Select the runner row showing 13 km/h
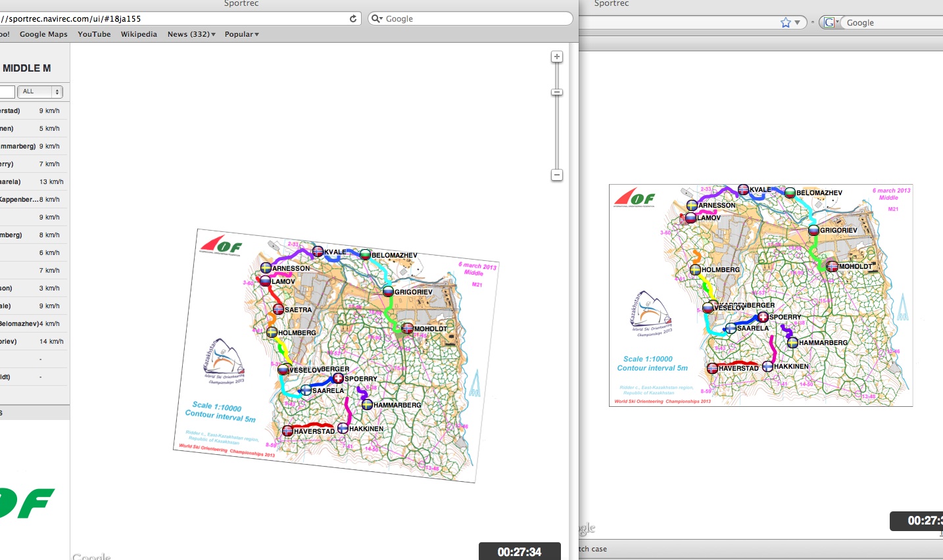Screen dimensions: 943x560 (33, 181)
